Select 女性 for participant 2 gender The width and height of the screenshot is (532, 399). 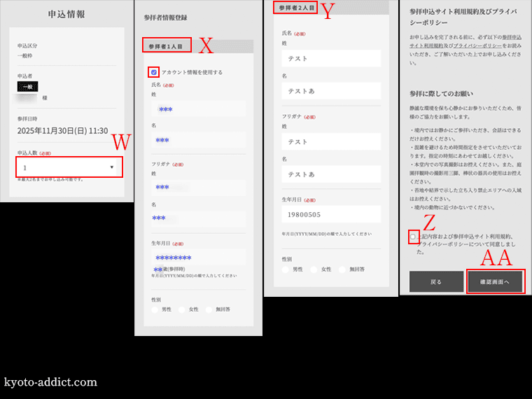[x=314, y=269]
